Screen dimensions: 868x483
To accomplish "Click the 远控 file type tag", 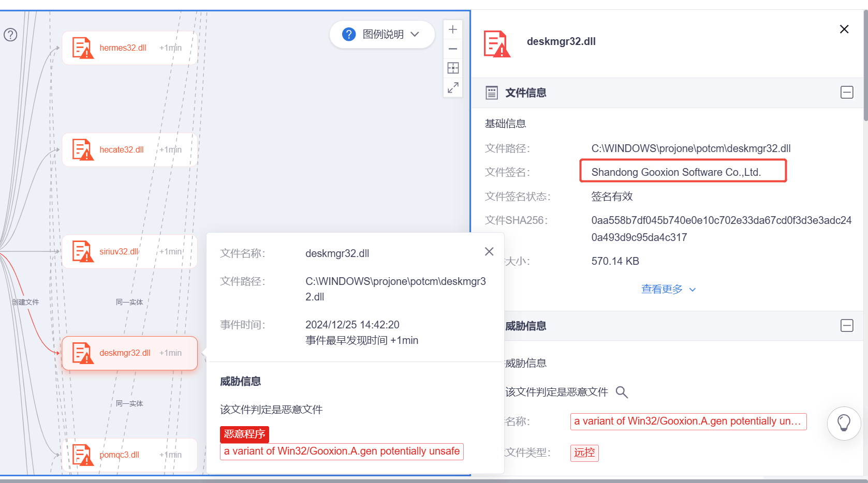I will 584,452.
